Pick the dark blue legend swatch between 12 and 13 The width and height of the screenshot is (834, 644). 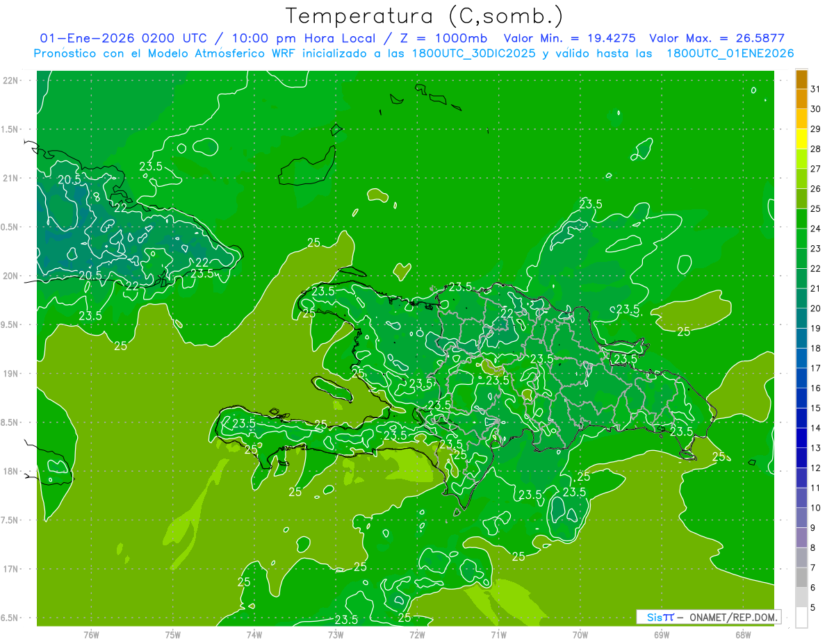[801, 459]
